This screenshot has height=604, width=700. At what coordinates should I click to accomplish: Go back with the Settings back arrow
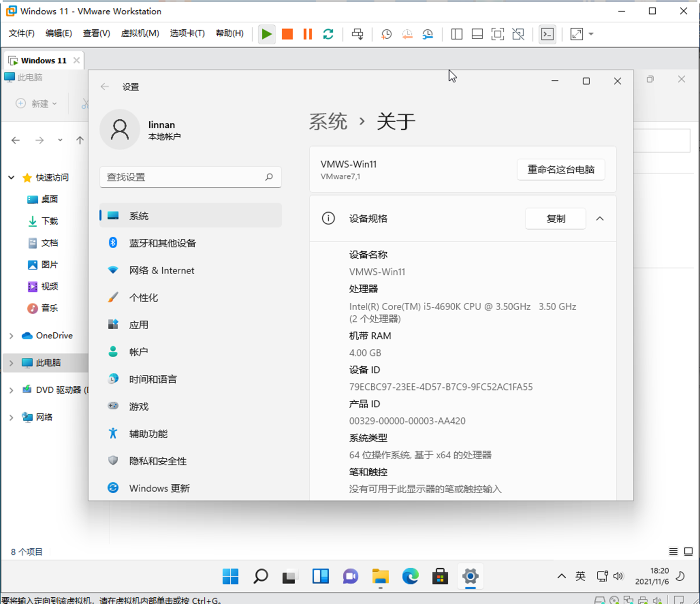tap(105, 87)
